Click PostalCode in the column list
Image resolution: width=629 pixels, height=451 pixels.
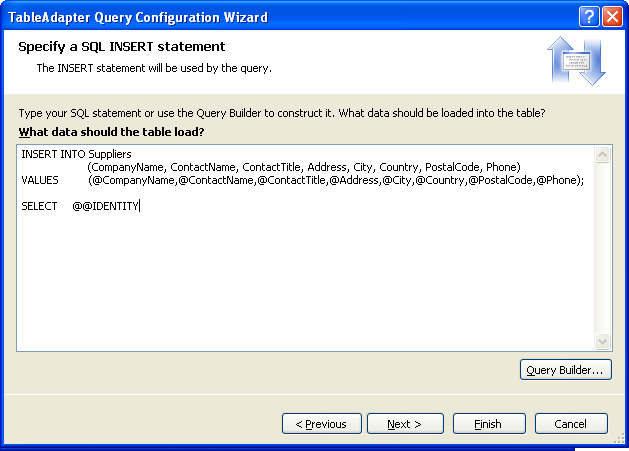coord(452,167)
